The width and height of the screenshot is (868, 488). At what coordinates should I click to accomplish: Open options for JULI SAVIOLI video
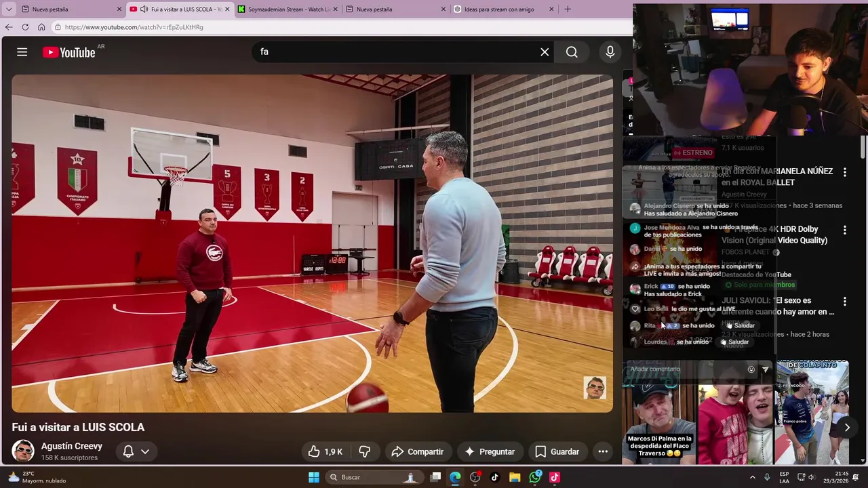coord(844,301)
